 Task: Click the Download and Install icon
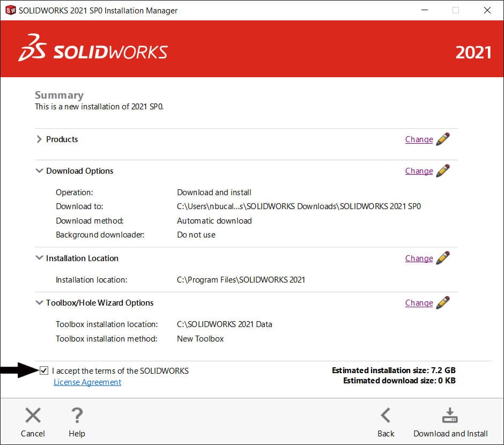[x=449, y=415]
